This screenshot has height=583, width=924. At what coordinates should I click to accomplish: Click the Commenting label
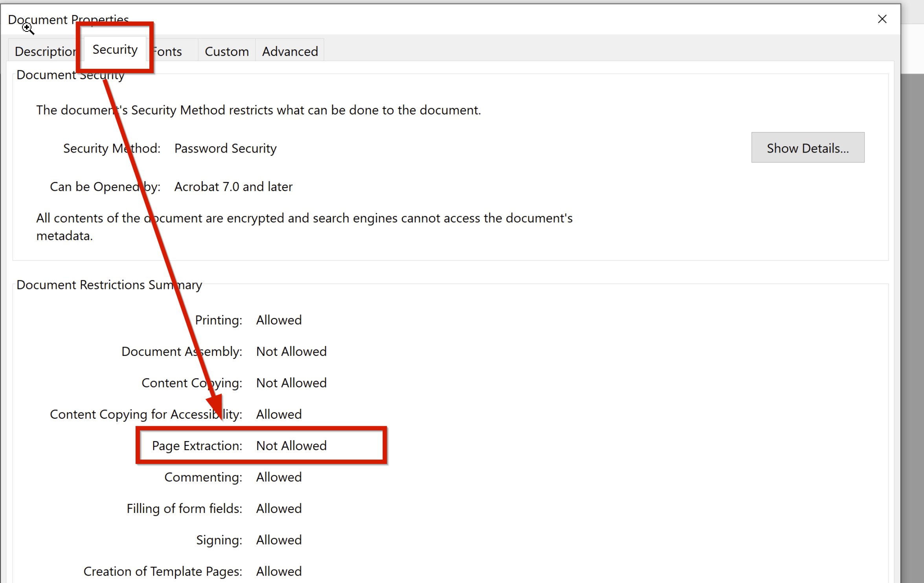pyautogui.click(x=203, y=477)
